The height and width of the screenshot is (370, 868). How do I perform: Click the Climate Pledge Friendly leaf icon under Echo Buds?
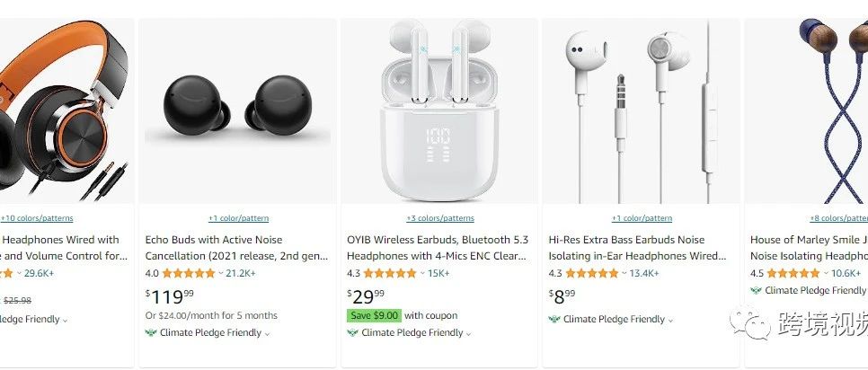(x=151, y=333)
